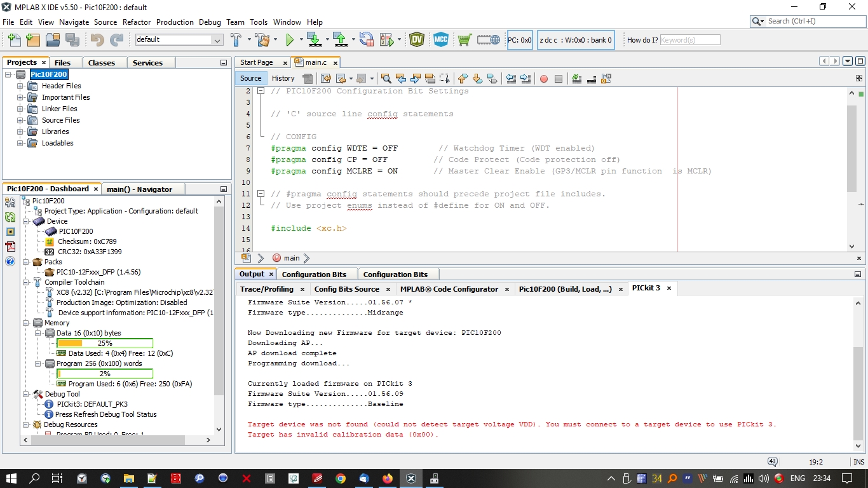Image resolution: width=868 pixels, height=488 pixels.
Task: Switch to the Services tab
Action: coord(148,63)
